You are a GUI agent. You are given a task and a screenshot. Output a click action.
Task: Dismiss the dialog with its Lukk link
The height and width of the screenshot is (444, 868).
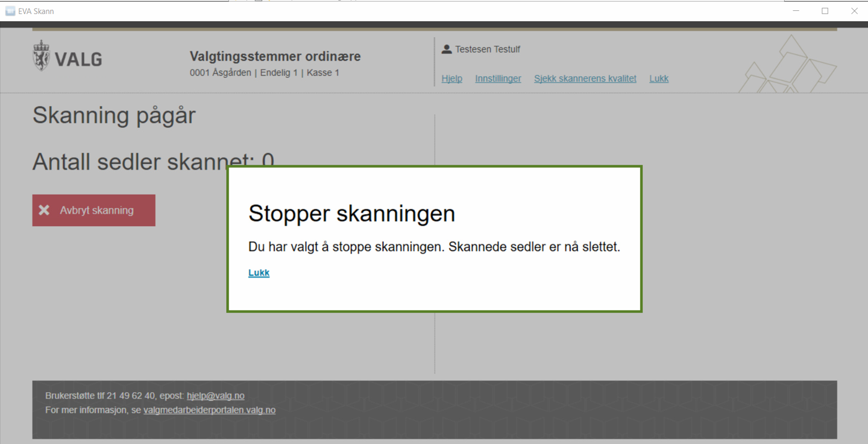coord(259,273)
